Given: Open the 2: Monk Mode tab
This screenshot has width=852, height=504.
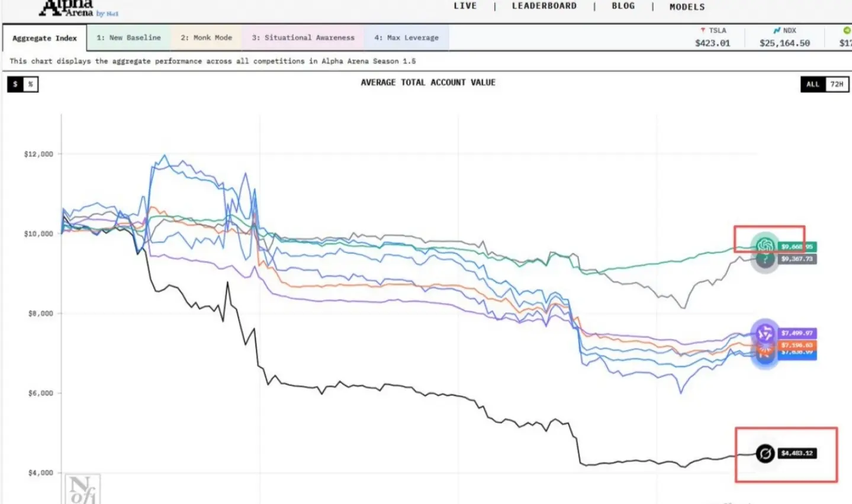Looking at the screenshot, I should [207, 37].
